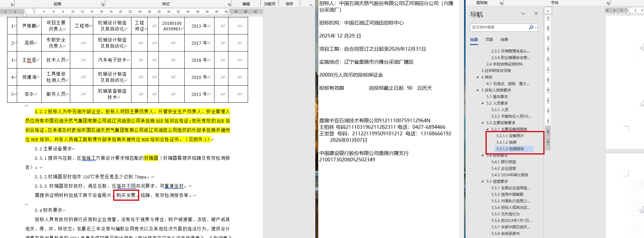Collapse the 5.3 主要设备要求 heading triangle
Screen dimensions: 644x238
[483, 123]
